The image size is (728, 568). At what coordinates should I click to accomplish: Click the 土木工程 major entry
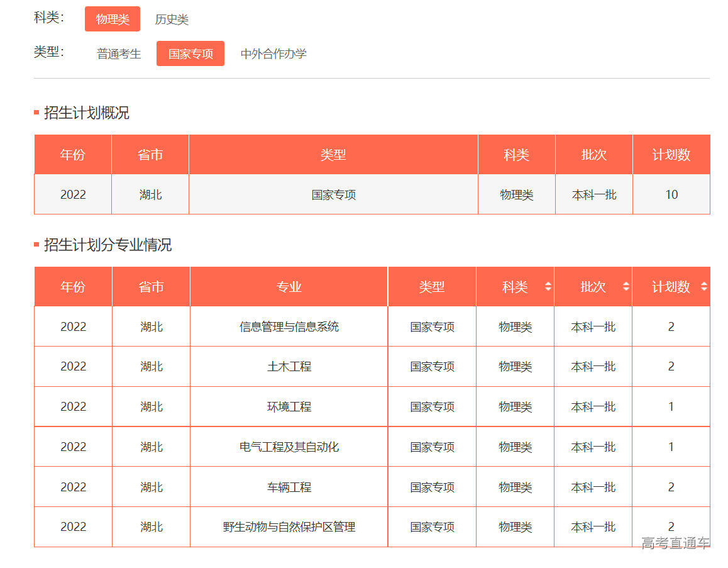click(x=289, y=367)
